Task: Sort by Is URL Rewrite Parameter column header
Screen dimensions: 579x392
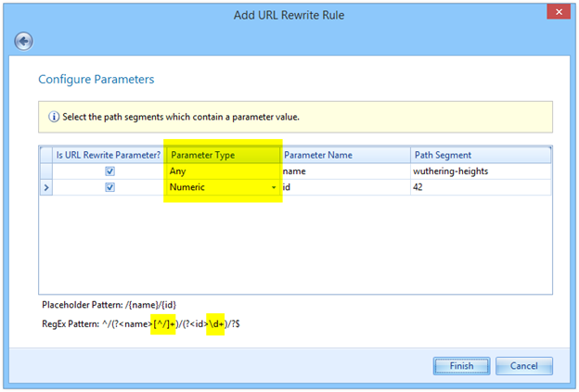Action: 109,156
